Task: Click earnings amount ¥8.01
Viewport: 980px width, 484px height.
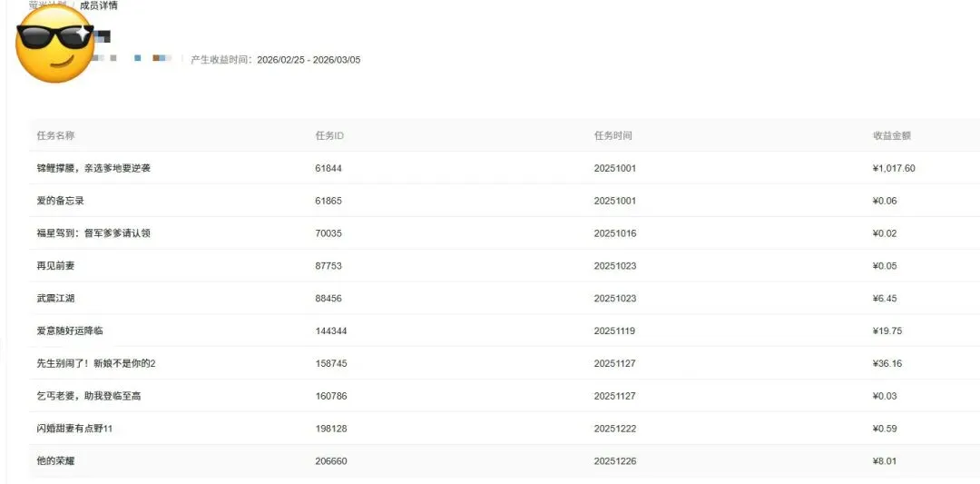Action: coord(885,461)
